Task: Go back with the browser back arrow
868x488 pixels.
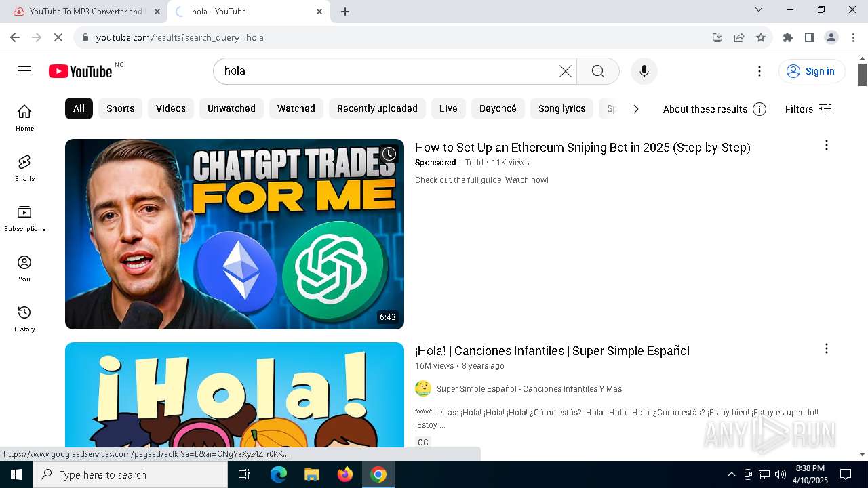Action: tap(15, 37)
